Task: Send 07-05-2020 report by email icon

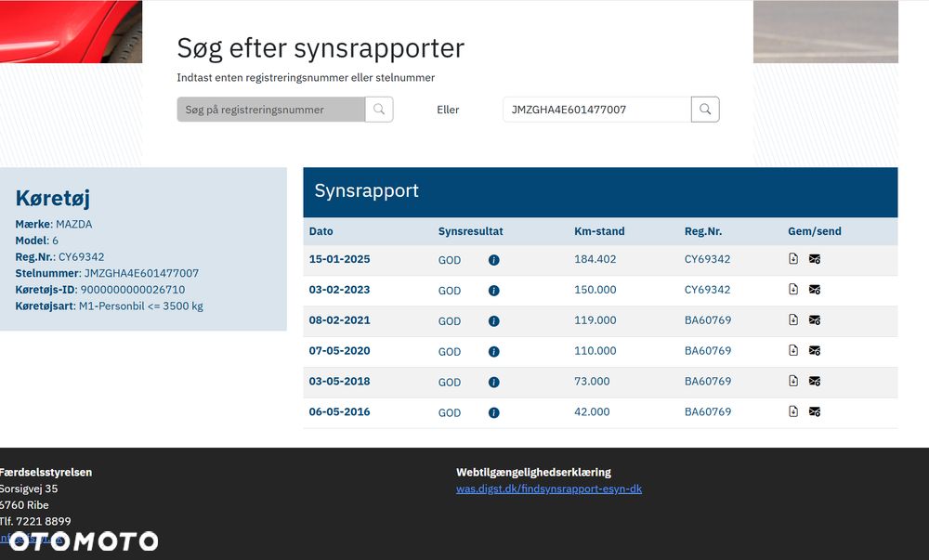Action: [x=815, y=351]
